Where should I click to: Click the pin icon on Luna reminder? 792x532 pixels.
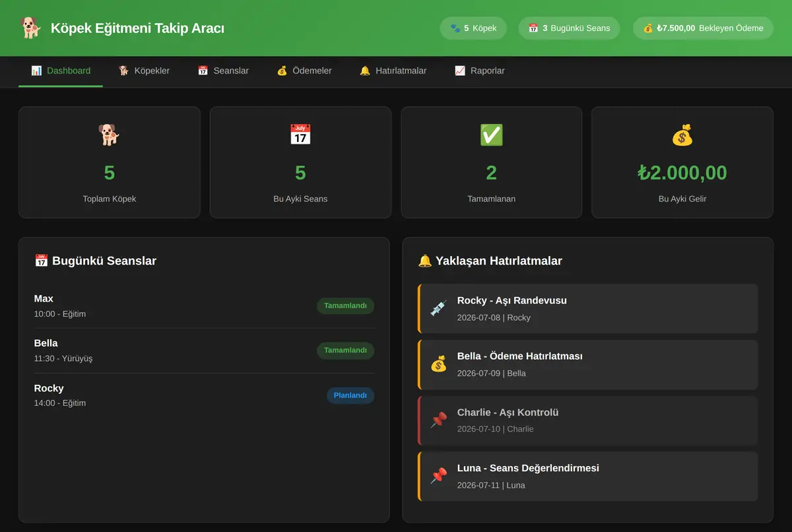pos(438,475)
